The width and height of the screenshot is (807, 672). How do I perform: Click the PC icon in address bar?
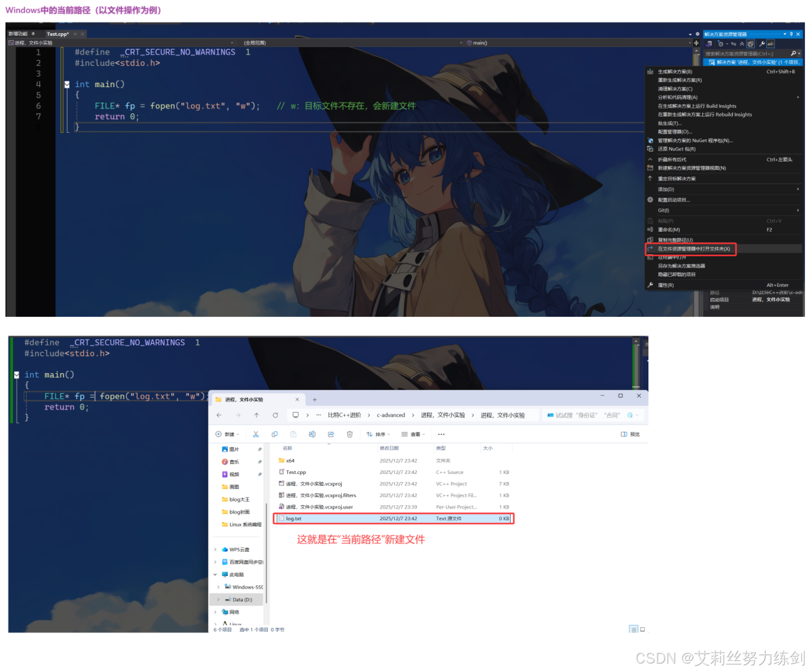[x=295, y=415]
